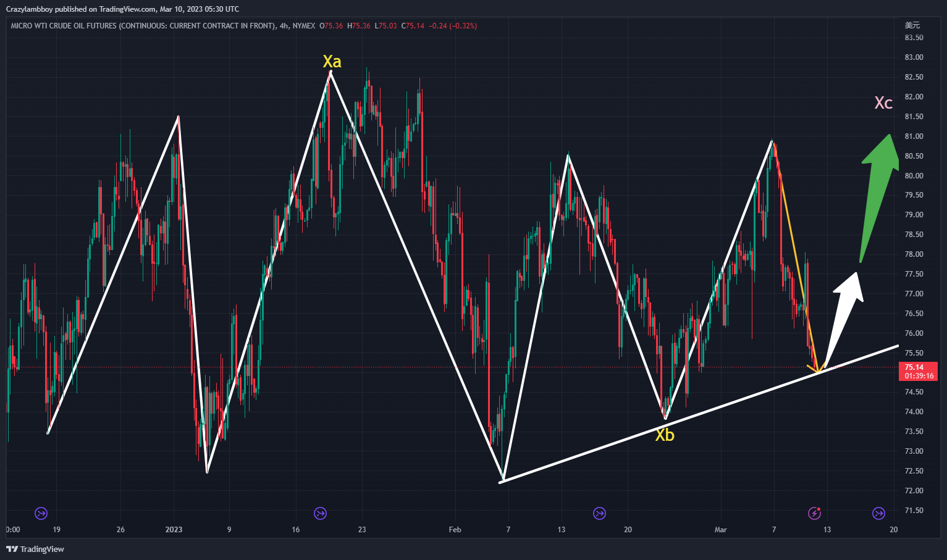
Task: Select the pink Xc annotation label
Action: pos(883,102)
